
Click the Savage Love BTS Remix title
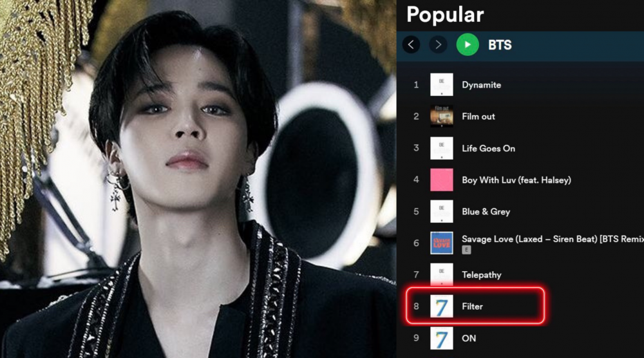click(553, 239)
